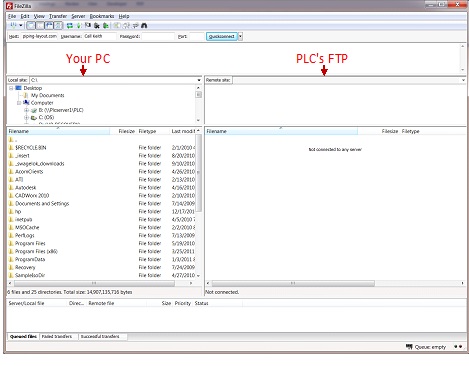Select the Recovery folder

click(25, 268)
